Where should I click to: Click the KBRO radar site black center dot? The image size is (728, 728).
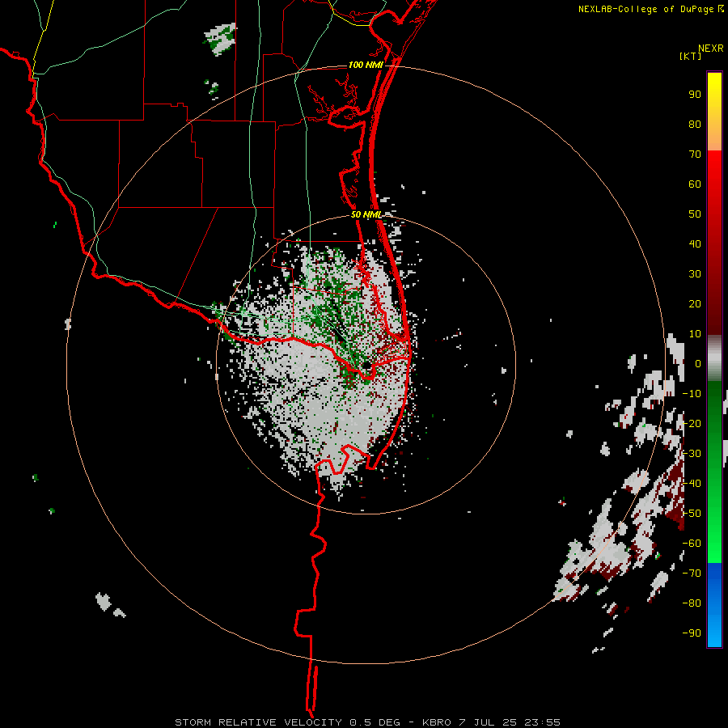click(366, 365)
